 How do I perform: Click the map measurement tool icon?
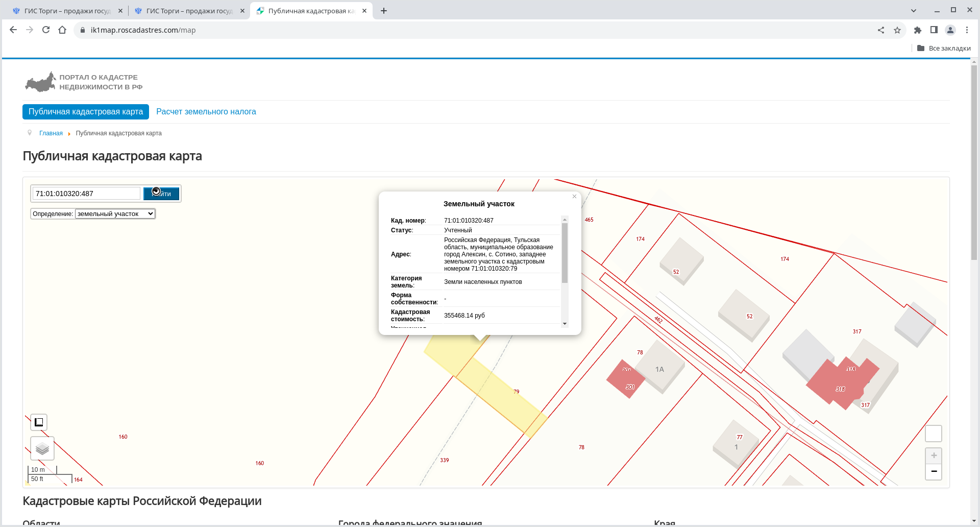(x=39, y=422)
